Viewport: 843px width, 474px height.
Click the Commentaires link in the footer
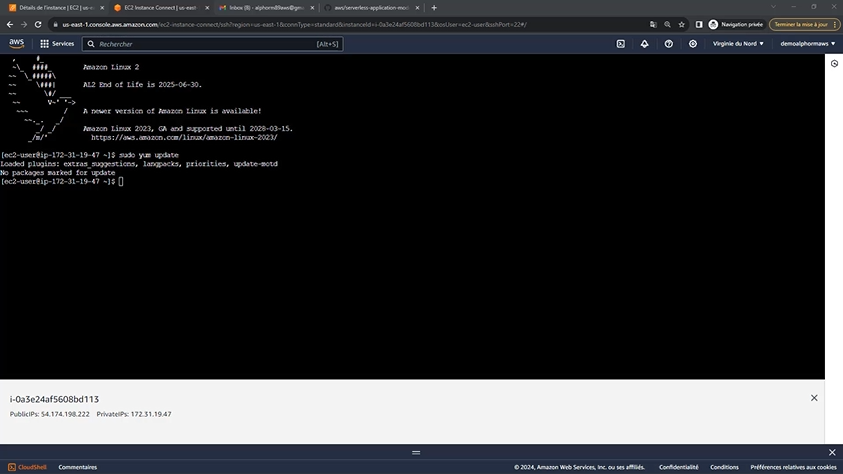click(x=78, y=467)
